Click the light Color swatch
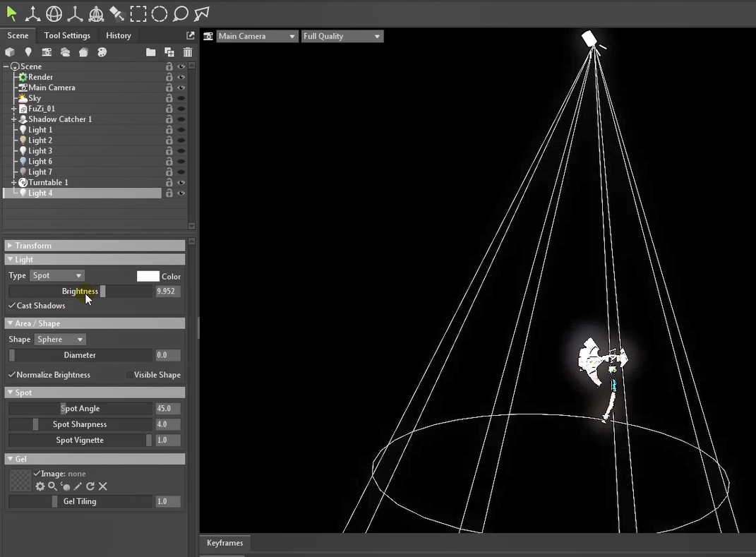Image resolution: width=756 pixels, height=557 pixels. pos(148,276)
